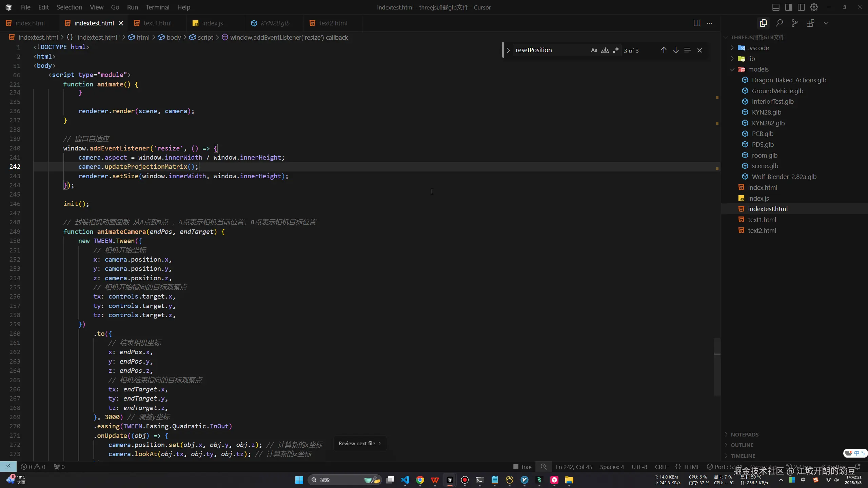Toggle Use Regular Expression in find
This screenshot has width=868, height=488.
[616, 50]
